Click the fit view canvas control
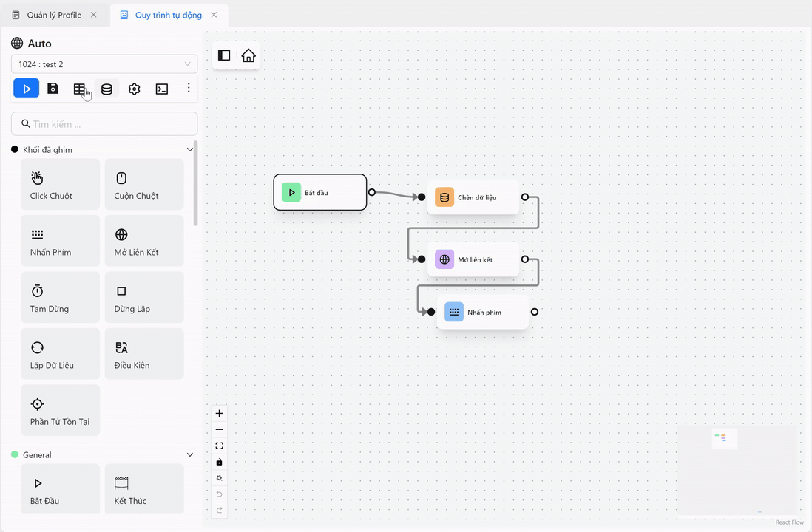The height and width of the screenshot is (532, 812). pos(219,446)
